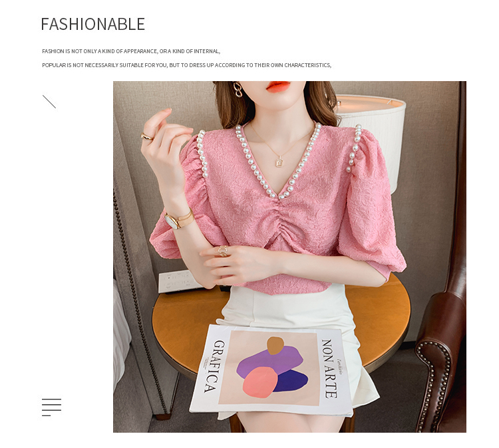Click the pearl V-neck trim

coord(278,162)
